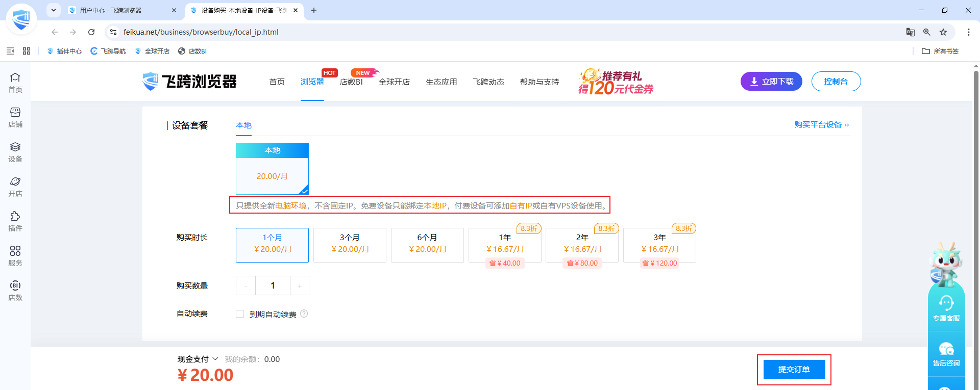
Task: Open the 飞跨导航 bookmark
Action: (x=108, y=51)
